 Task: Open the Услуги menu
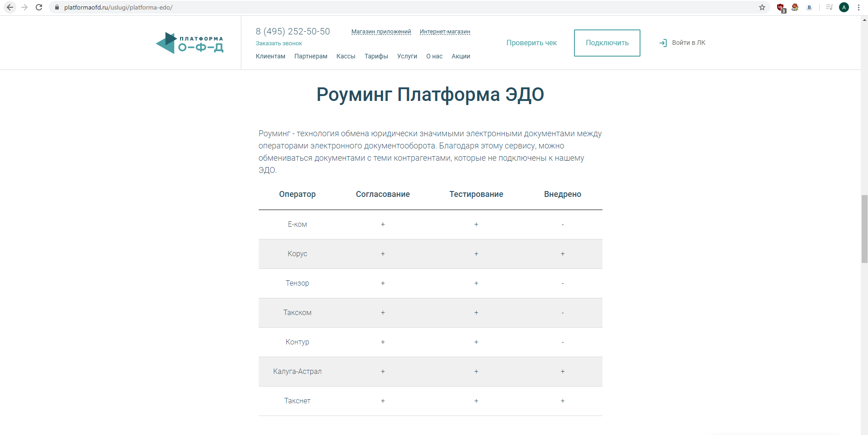click(407, 56)
